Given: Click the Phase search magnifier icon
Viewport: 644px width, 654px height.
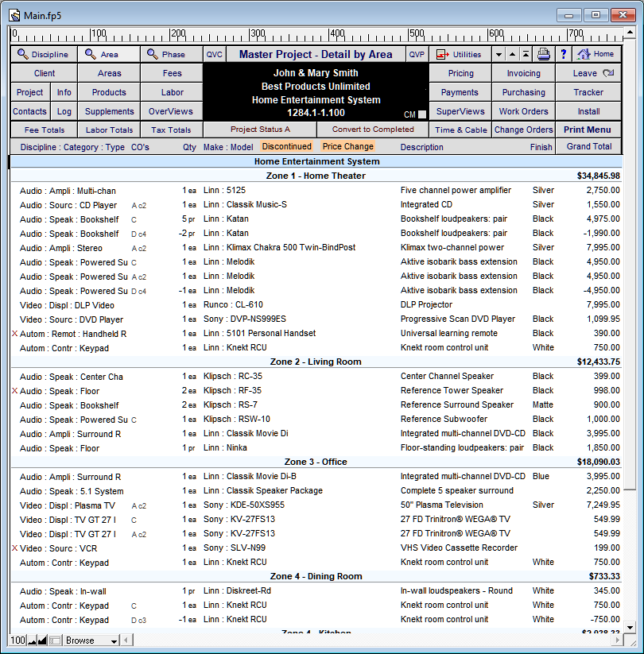Looking at the screenshot, I should [153, 54].
